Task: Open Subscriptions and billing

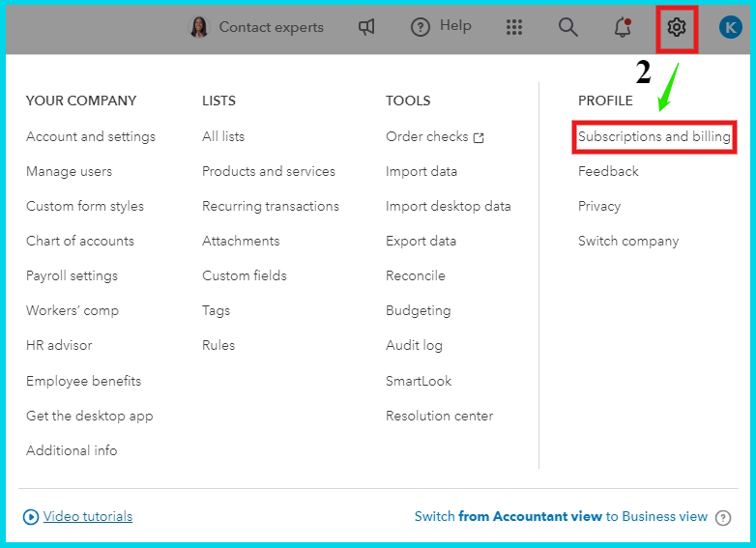Action: point(654,136)
